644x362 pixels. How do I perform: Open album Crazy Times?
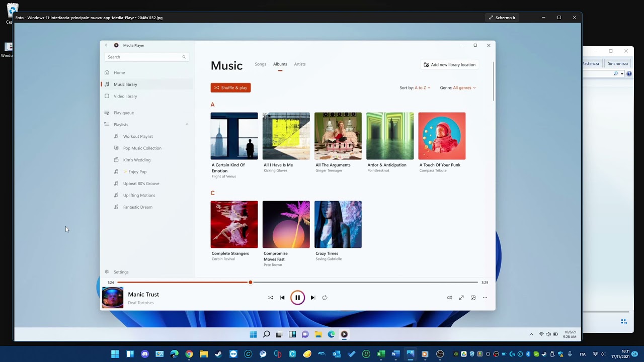[x=338, y=224]
